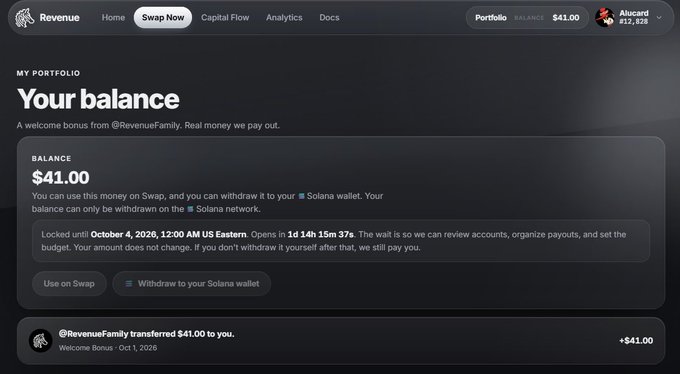Click the Revenue wolf logo icon

(24, 18)
